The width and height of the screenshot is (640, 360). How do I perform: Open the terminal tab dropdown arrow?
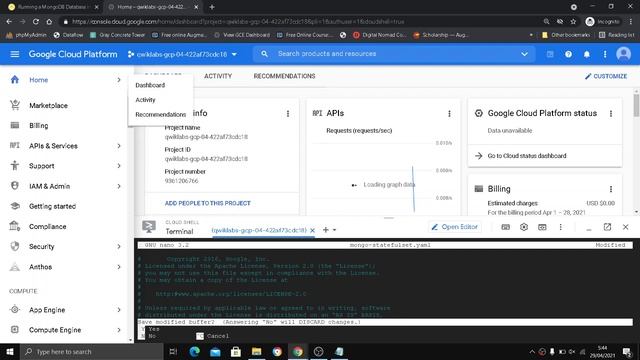334,230
